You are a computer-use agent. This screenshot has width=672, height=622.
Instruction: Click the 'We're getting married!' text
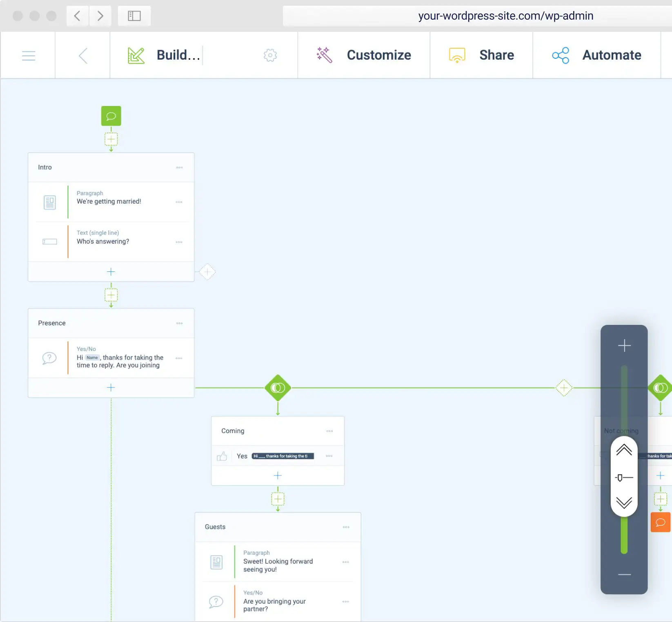pos(109,201)
